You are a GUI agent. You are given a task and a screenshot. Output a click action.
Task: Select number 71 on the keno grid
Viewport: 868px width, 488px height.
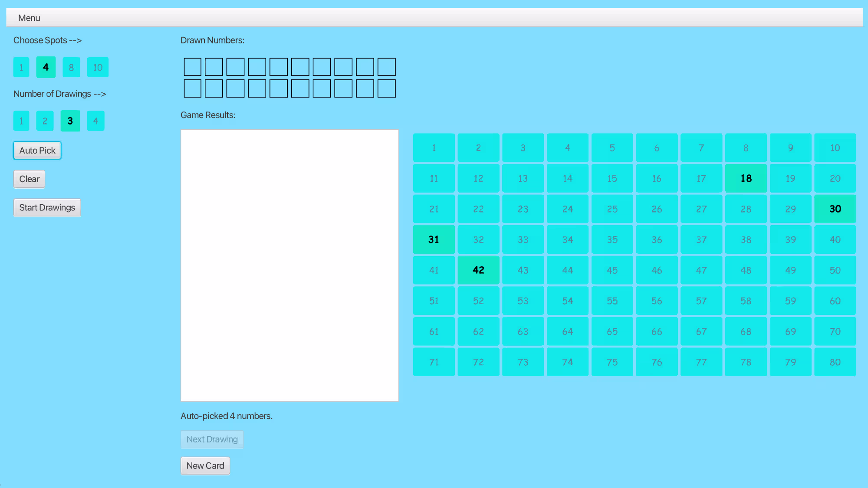434,362
